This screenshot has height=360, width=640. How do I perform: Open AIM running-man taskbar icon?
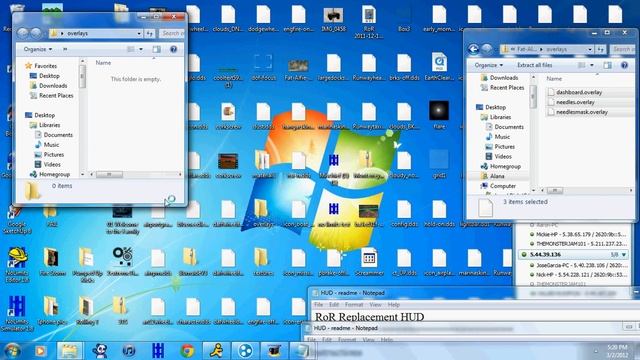pyautogui.click(x=216, y=351)
